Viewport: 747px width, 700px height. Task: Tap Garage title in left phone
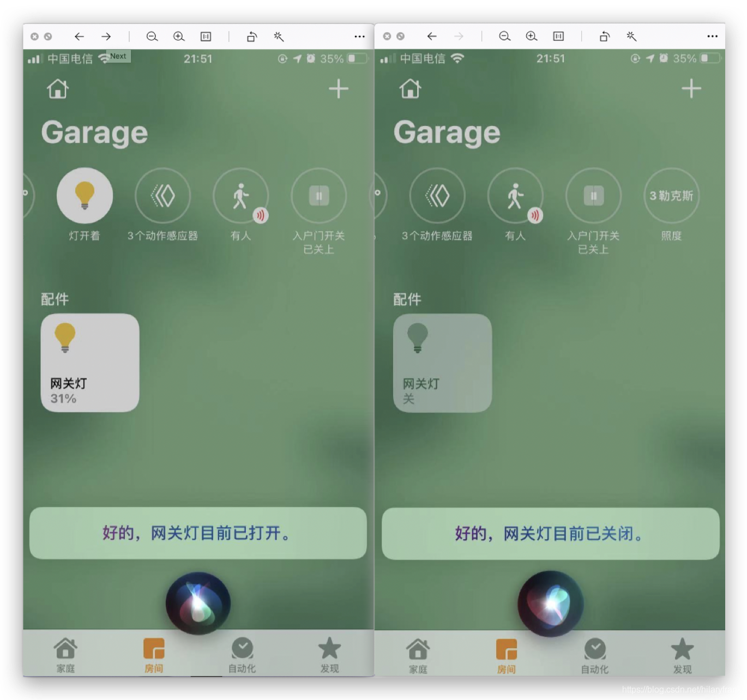click(94, 132)
